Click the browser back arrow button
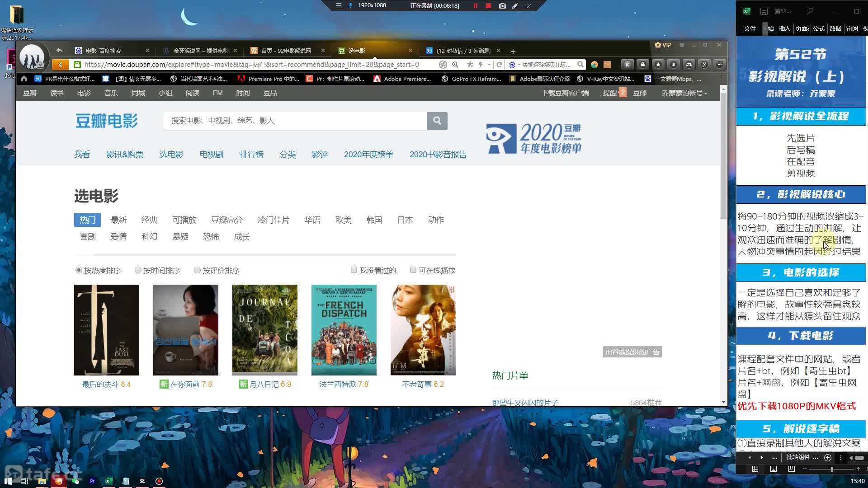The height and width of the screenshot is (488, 868). click(x=60, y=65)
